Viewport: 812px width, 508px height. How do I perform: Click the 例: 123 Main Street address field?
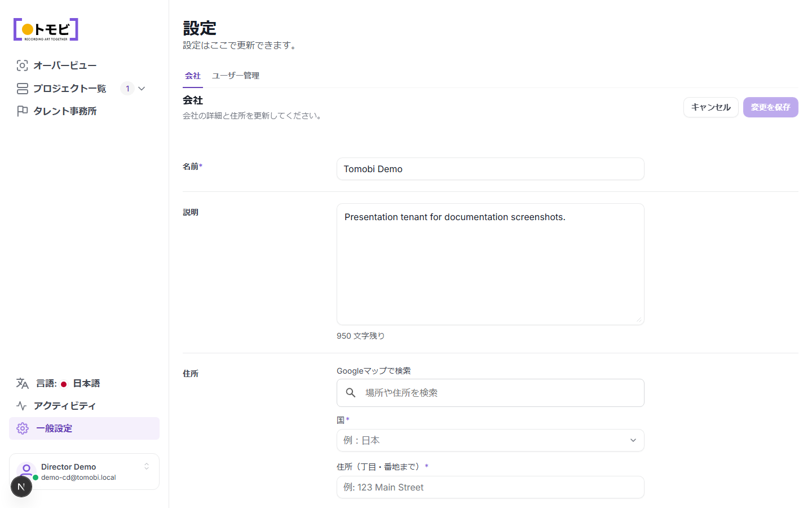coord(491,487)
